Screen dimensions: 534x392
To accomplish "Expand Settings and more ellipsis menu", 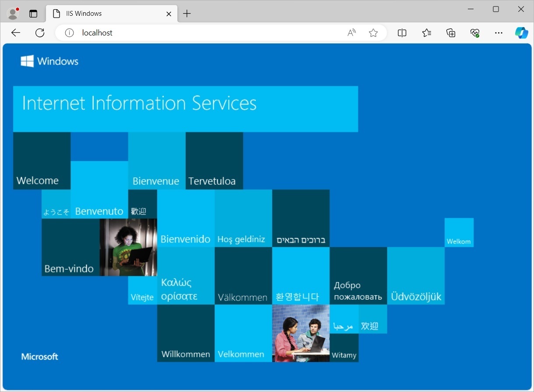I will pyautogui.click(x=499, y=33).
